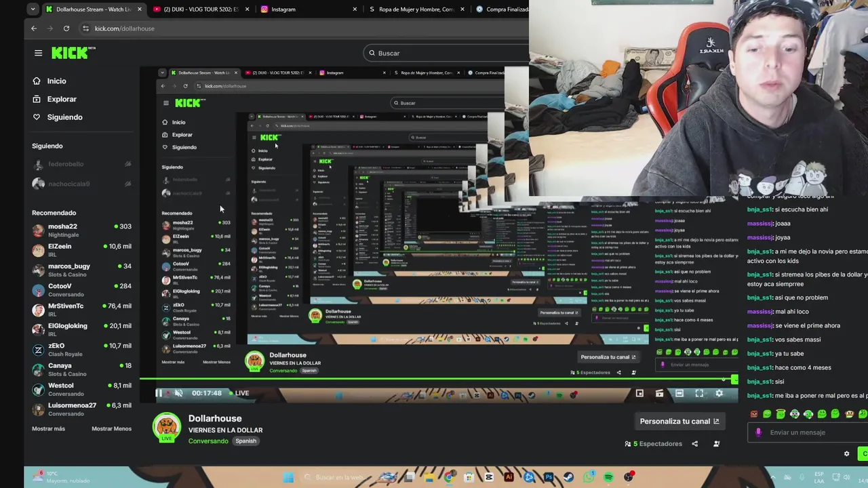Open Chrome from taskbar
This screenshot has width=868, height=488.
449,477
